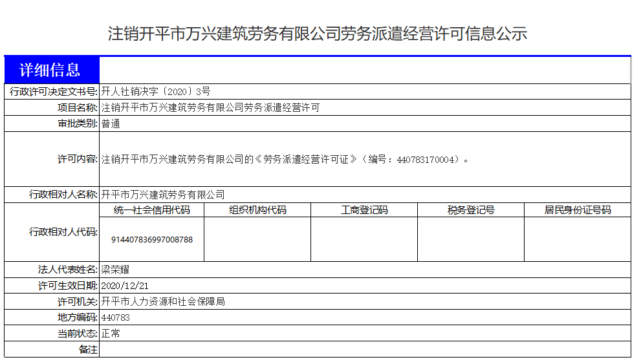
Task: Click the 行政相对人名称 row label
Action: pyautogui.click(x=63, y=195)
